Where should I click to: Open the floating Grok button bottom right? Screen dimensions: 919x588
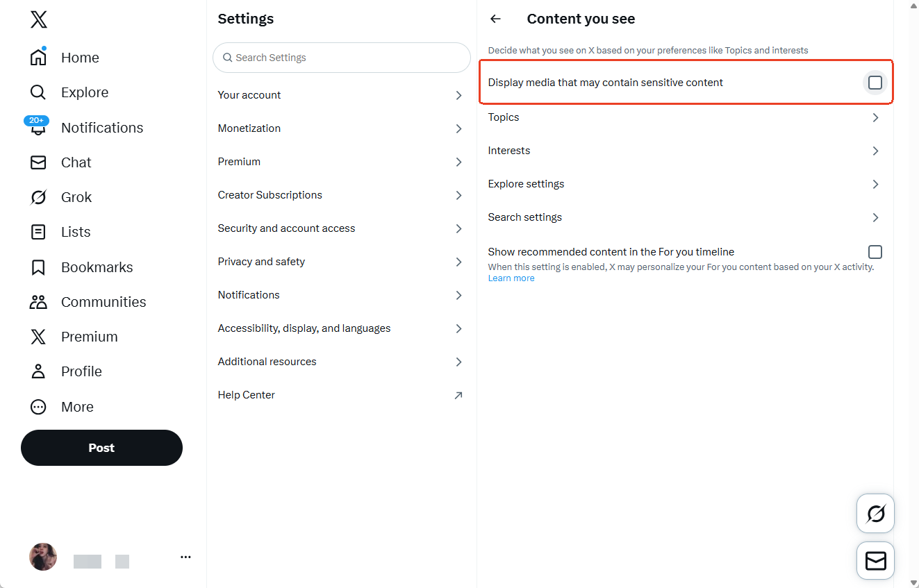coord(875,513)
